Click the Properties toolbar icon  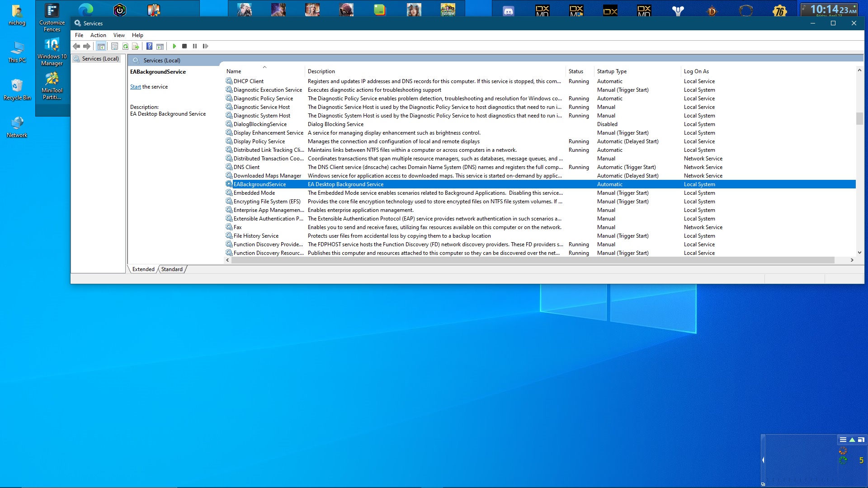[x=114, y=46]
